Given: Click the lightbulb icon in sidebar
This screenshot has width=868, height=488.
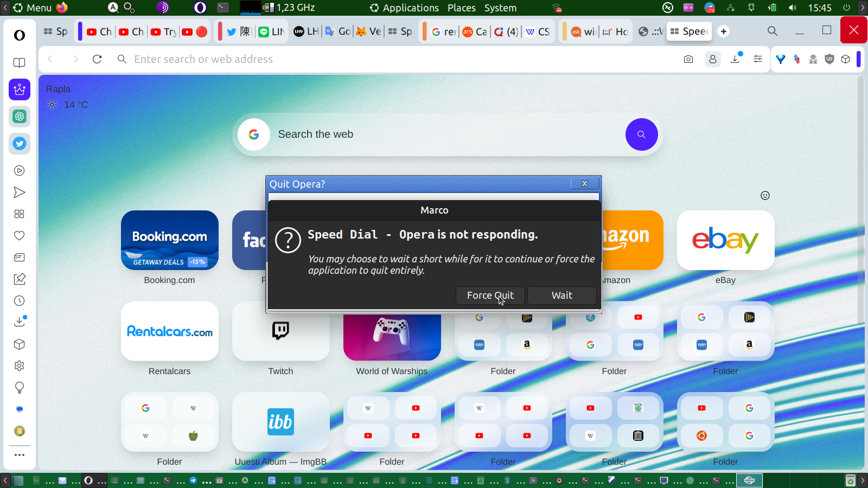Looking at the screenshot, I should pyautogui.click(x=20, y=388).
